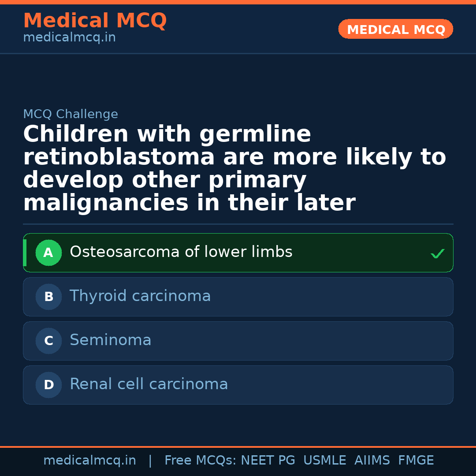
Task: Select the 'Renal cell carcinoma' answer text
Action: (x=149, y=384)
